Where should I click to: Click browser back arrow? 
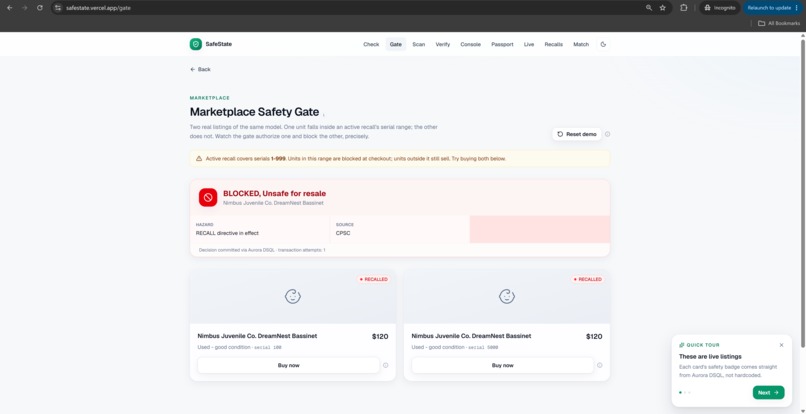pos(9,8)
